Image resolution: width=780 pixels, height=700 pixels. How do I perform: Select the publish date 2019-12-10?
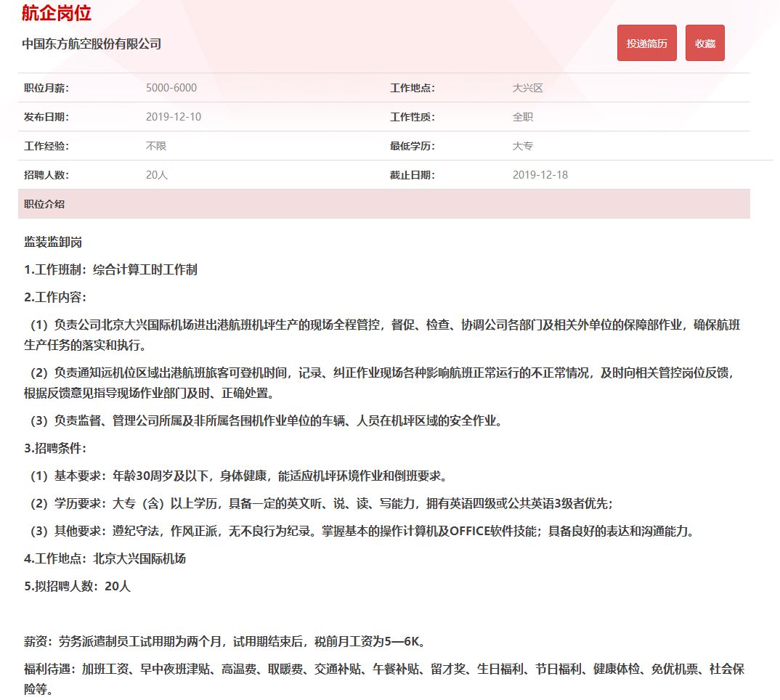pyautogui.click(x=174, y=117)
